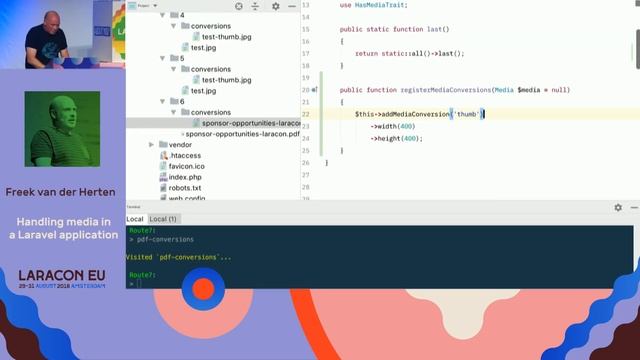This screenshot has width=640, height=360.
Task: Collapse conversions folder under folder 5
Action: coord(173,69)
